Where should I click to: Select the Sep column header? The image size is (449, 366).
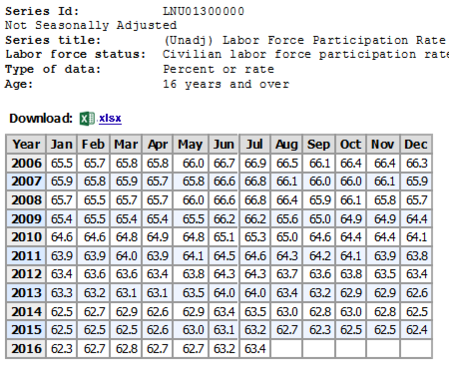319,144
